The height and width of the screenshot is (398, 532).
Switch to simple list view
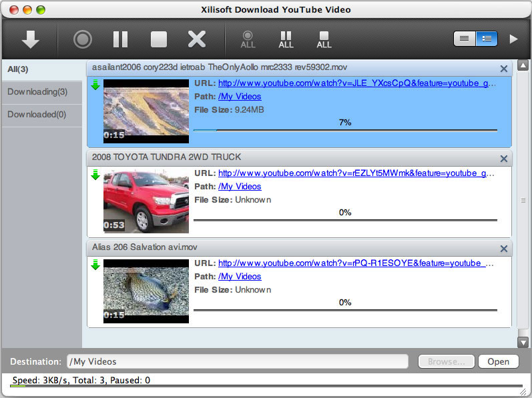(x=464, y=39)
